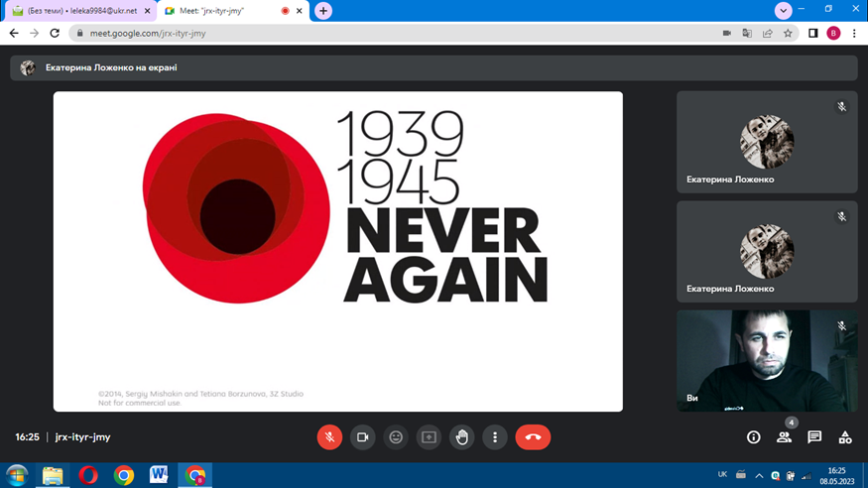868x488 pixels.
Task: Turn off the camera
Action: 363,436
